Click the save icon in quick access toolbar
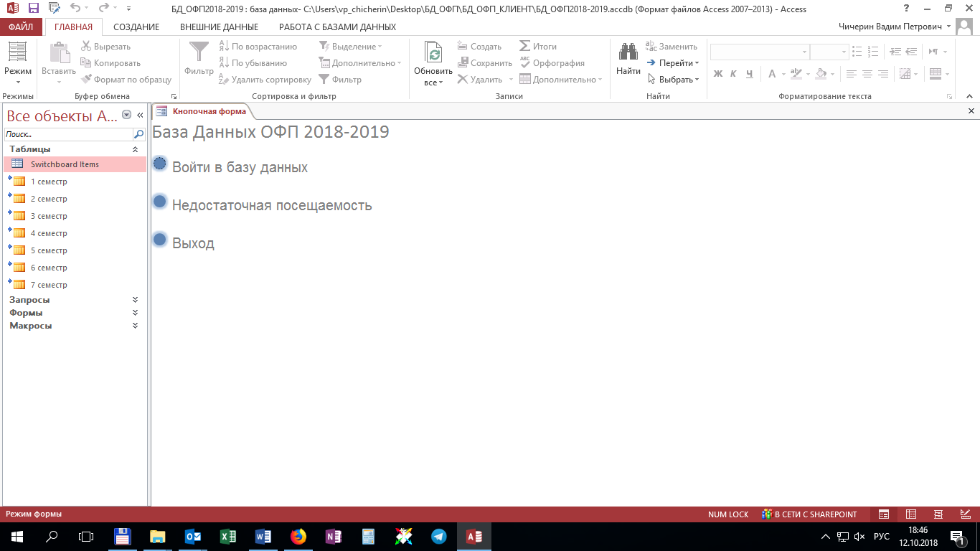The width and height of the screenshot is (980, 551). [x=34, y=9]
